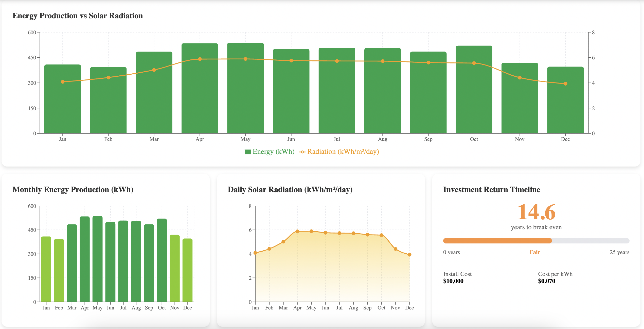Click the April dot in Daily Solar Radiation chart
Viewport: 644px width, 329px height.
pos(297,231)
